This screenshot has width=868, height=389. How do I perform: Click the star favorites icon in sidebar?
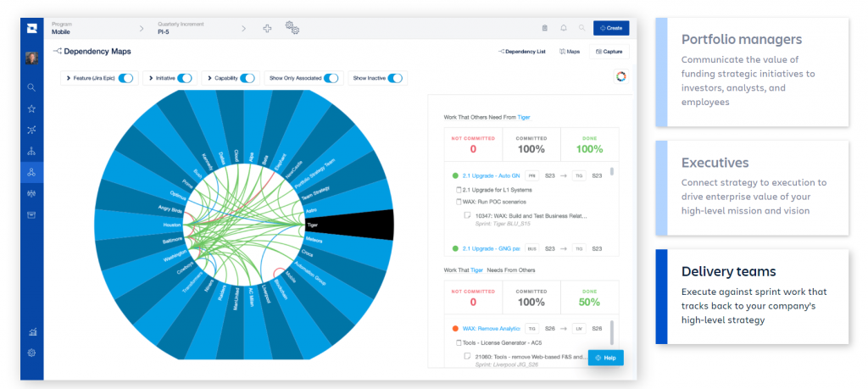pyautogui.click(x=31, y=108)
